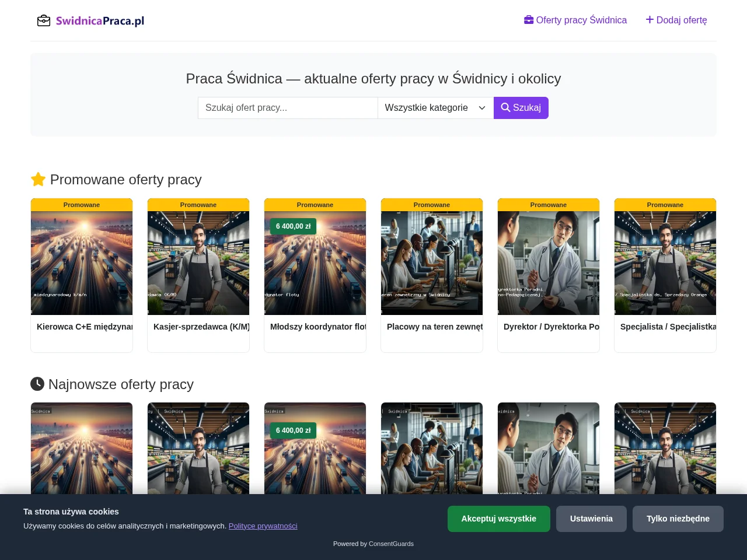Open the Polityce prywatności link
Viewport: 747px width, 560px height.
(x=263, y=526)
